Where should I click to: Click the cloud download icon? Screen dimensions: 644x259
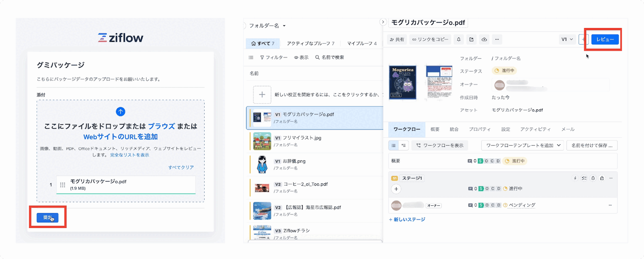click(x=484, y=39)
